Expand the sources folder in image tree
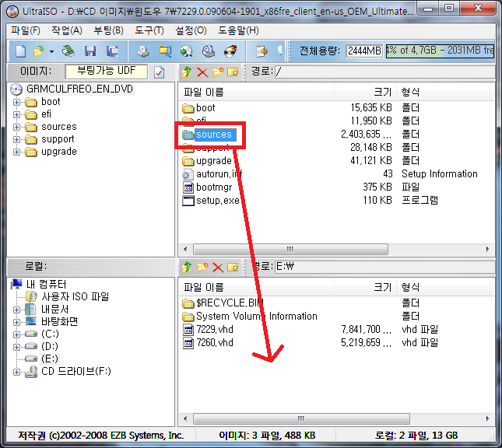 pos(16,127)
